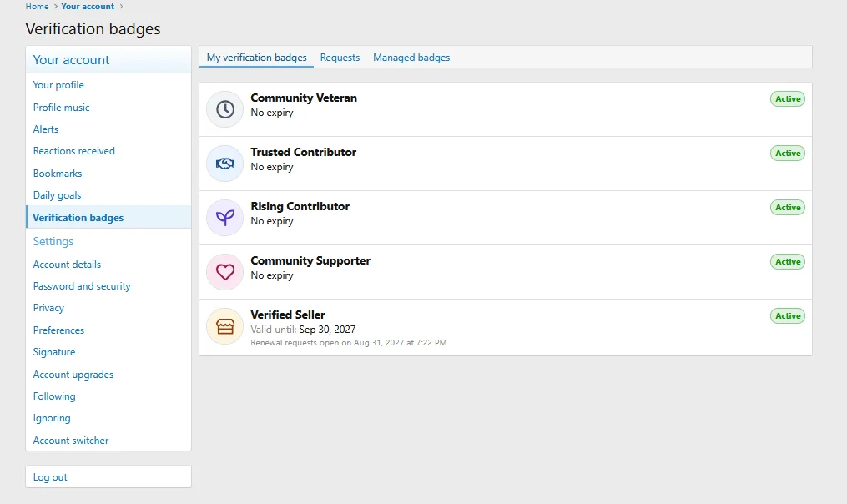Go to Bookmarks
The image size is (847, 504).
coord(58,174)
